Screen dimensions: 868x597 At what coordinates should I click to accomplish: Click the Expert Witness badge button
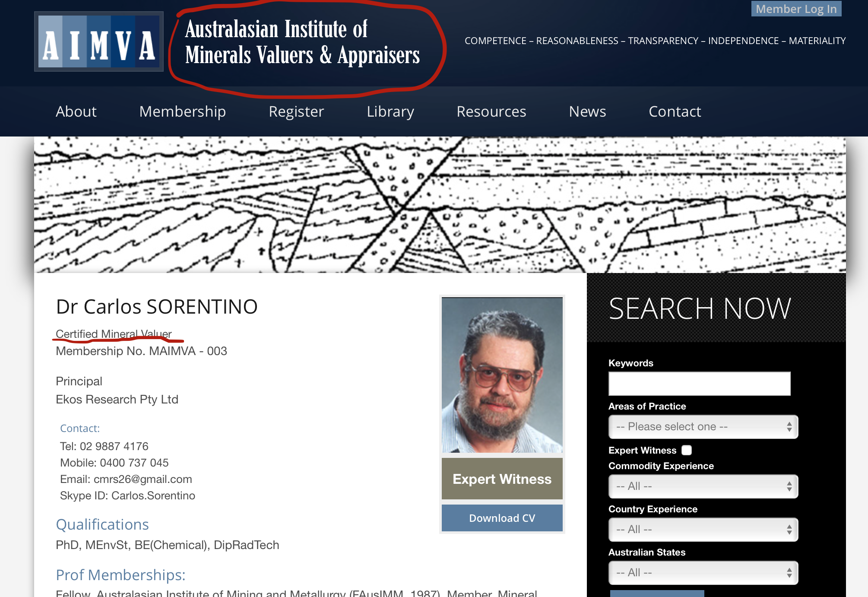[502, 479]
